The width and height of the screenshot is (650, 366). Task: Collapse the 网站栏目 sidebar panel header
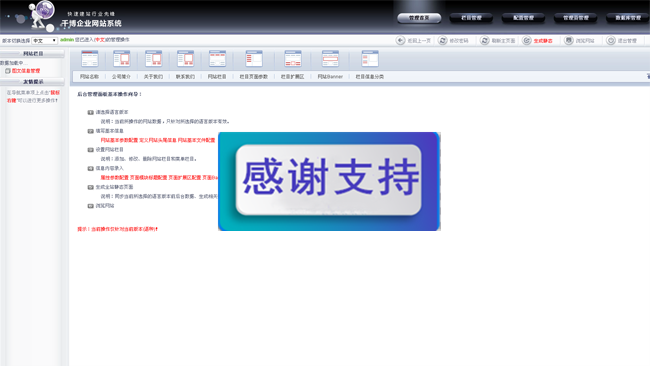tap(32, 53)
